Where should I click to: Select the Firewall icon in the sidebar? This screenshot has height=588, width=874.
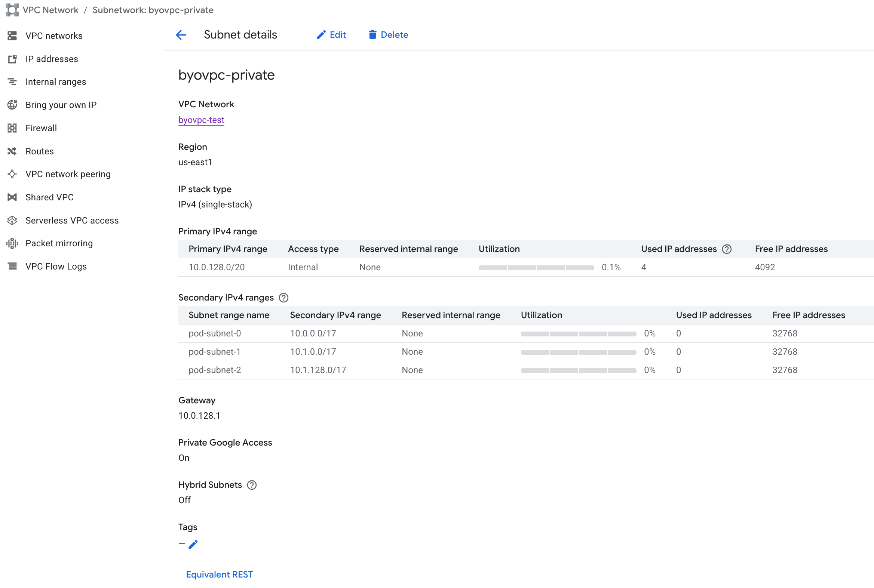[12, 128]
